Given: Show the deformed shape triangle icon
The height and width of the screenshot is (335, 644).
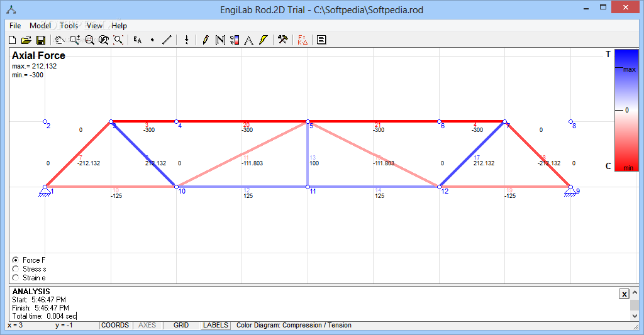Looking at the screenshot, I should pos(248,40).
